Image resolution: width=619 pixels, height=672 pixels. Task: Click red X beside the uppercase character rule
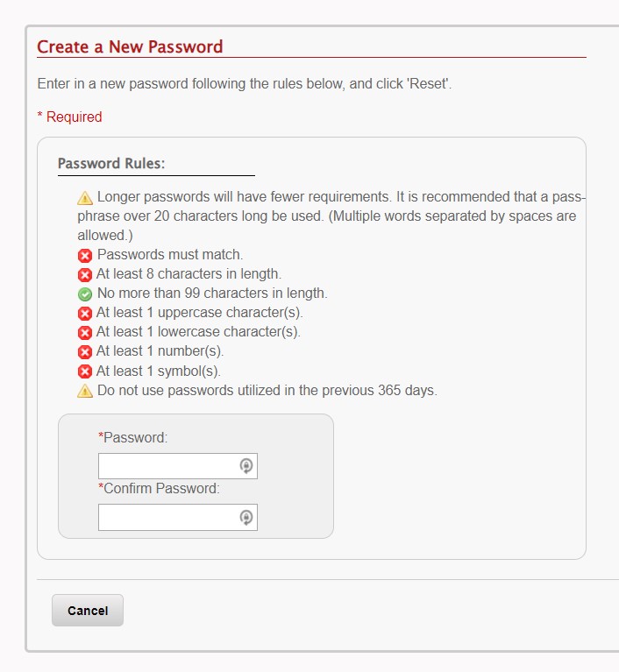pos(85,313)
